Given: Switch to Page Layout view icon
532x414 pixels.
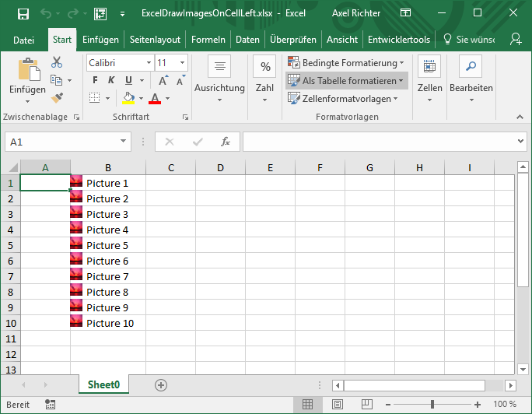Looking at the screenshot, I should (337, 404).
